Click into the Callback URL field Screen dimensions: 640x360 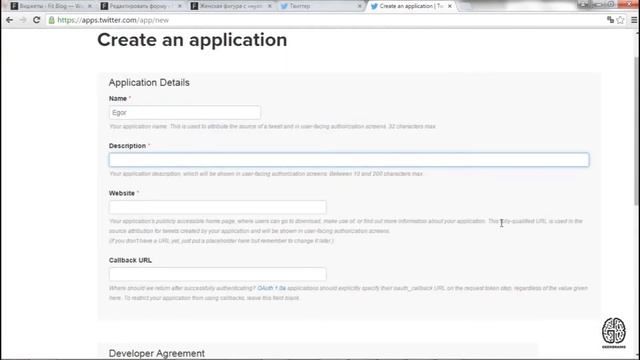point(218,274)
